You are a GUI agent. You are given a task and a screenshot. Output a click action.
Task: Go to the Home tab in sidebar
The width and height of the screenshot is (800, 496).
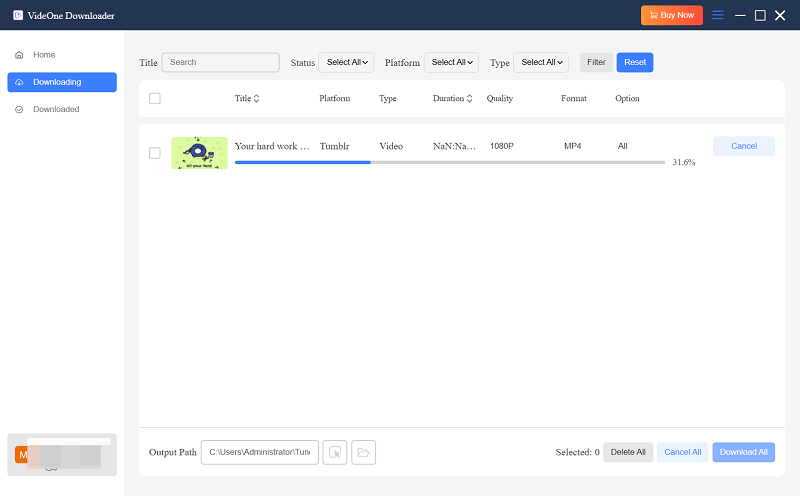44,55
